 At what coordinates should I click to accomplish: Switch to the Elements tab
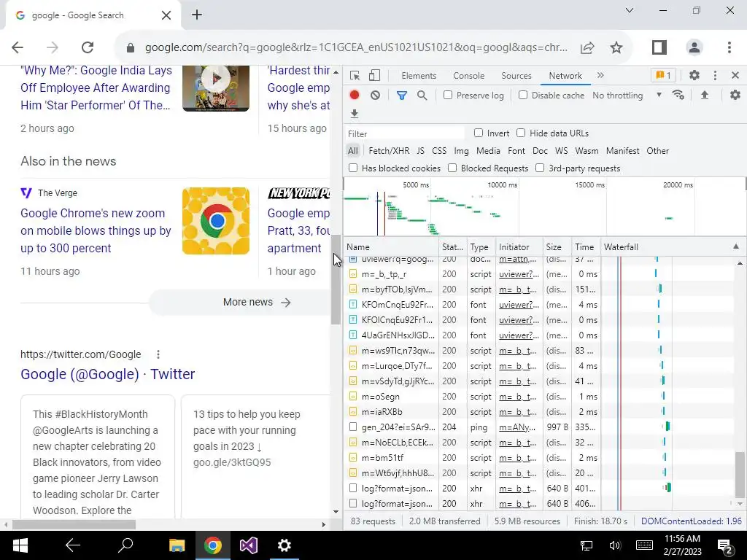click(x=419, y=76)
